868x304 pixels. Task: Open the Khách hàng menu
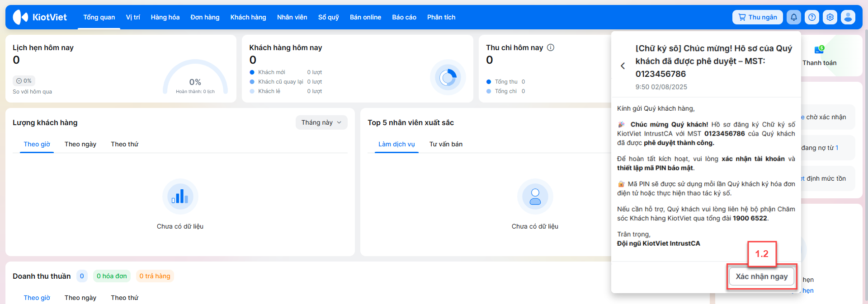click(x=248, y=17)
